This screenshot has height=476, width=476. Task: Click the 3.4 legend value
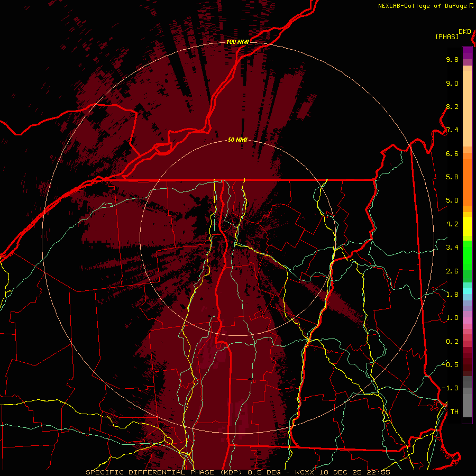coord(452,248)
